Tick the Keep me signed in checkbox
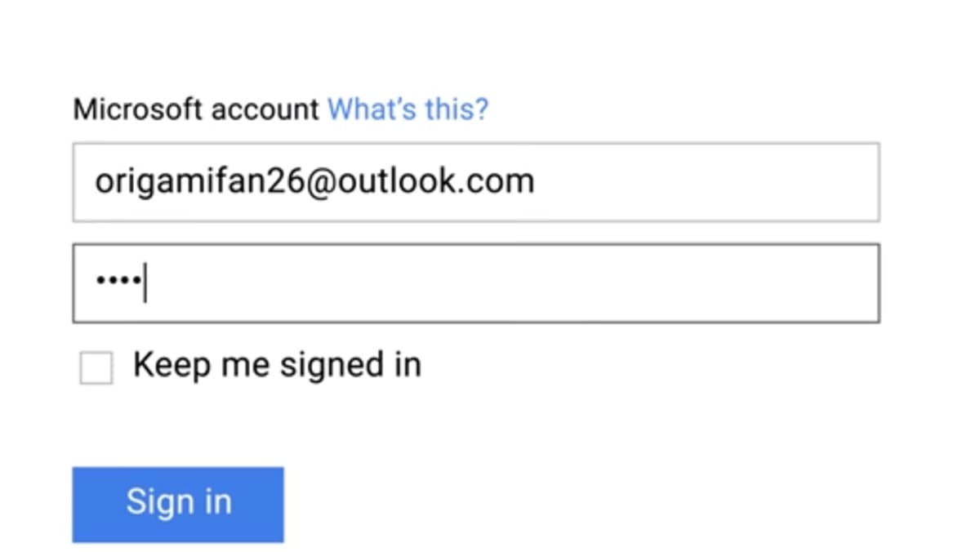The height and width of the screenshot is (552, 980). [96, 367]
